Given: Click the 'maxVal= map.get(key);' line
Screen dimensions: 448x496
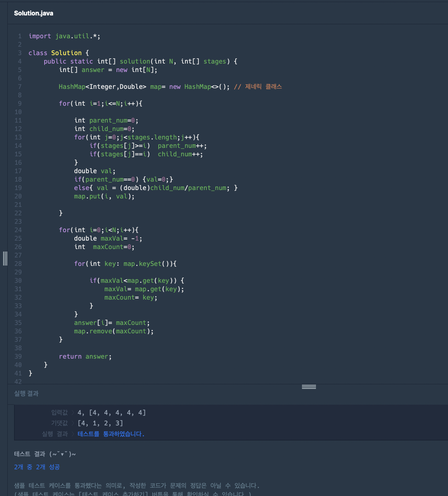Looking at the screenshot, I should coord(144,289).
